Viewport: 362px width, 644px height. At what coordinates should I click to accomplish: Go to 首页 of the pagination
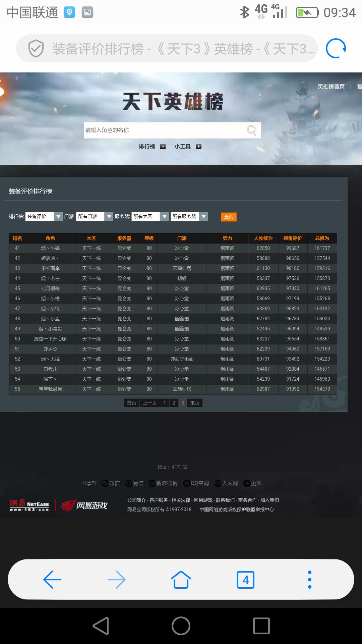pyautogui.click(x=132, y=403)
